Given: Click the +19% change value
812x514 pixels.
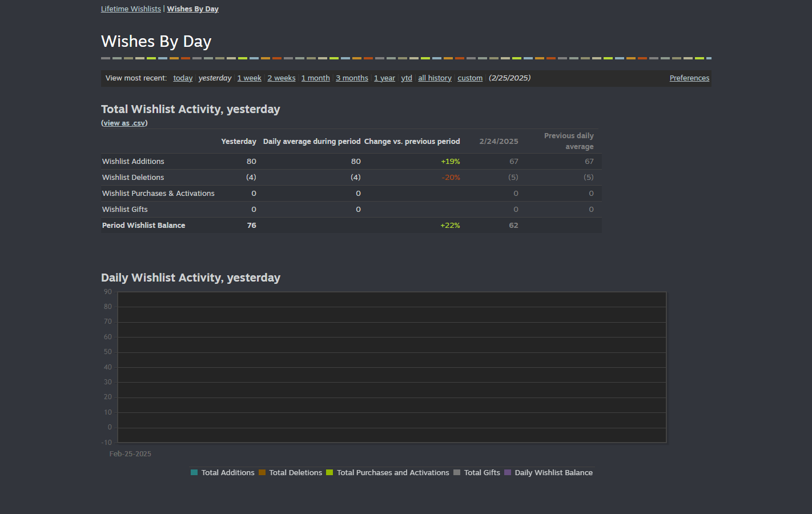Looking at the screenshot, I should coord(451,162).
